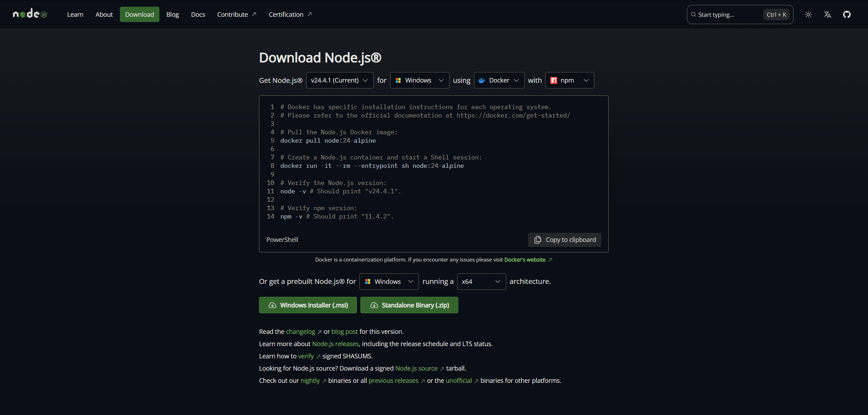Viewport: 868px width, 415px height.
Task: Download the Windows Installer (.msi)
Action: point(308,305)
